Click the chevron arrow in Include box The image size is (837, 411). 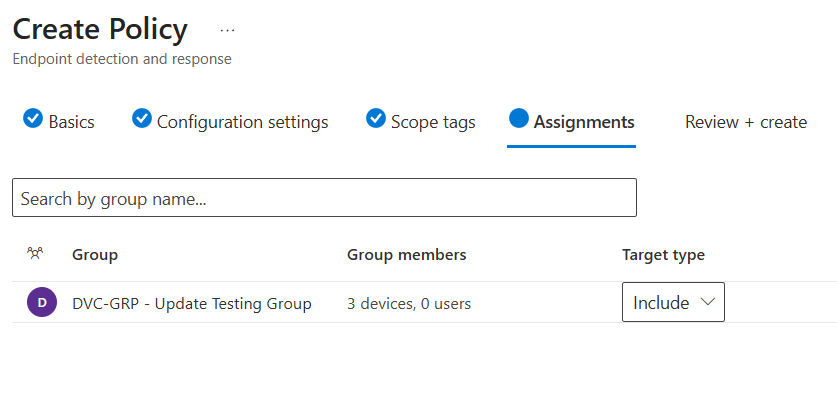(707, 302)
